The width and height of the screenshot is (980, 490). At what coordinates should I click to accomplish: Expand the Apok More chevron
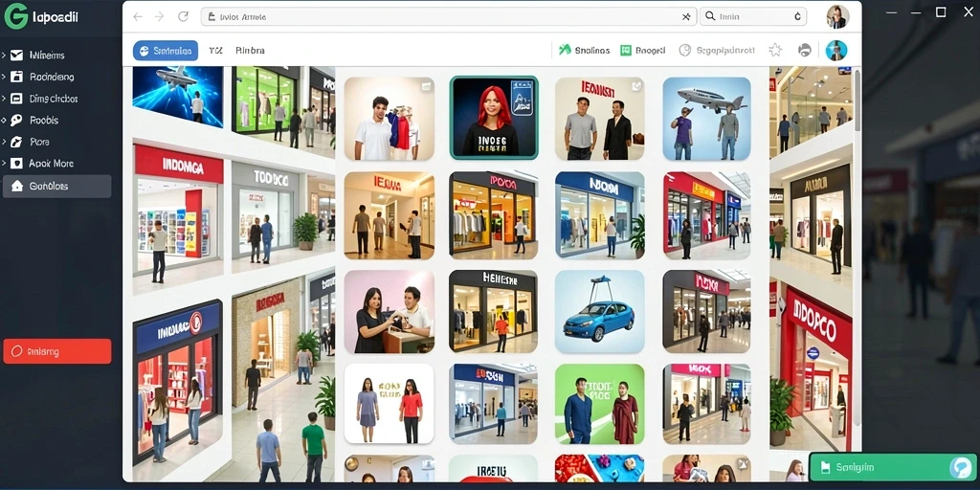pos(4,163)
